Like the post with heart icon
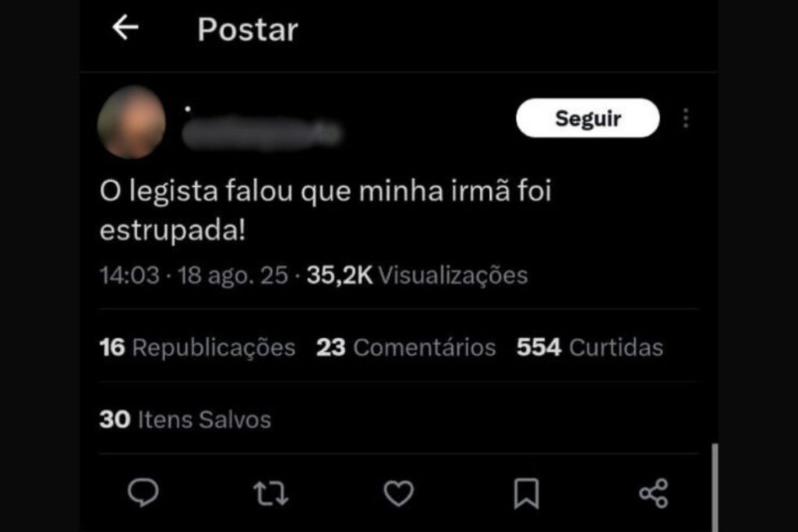This screenshot has height=532, width=798. (398, 493)
